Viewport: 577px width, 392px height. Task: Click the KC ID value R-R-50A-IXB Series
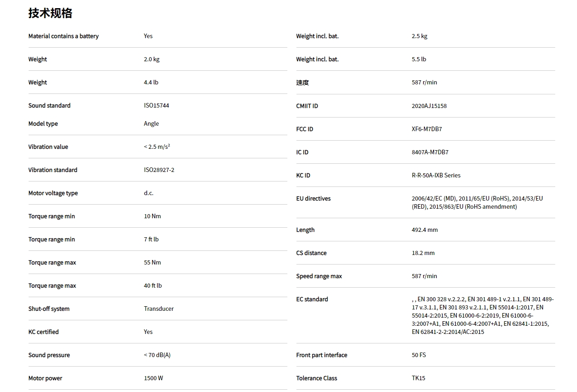point(435,176)
